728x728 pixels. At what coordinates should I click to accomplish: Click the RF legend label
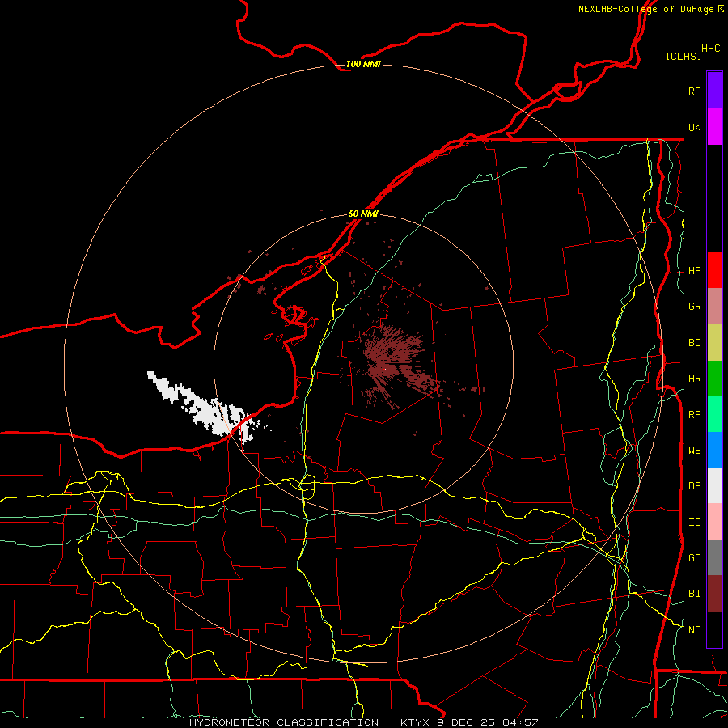(x=694, y=91)
